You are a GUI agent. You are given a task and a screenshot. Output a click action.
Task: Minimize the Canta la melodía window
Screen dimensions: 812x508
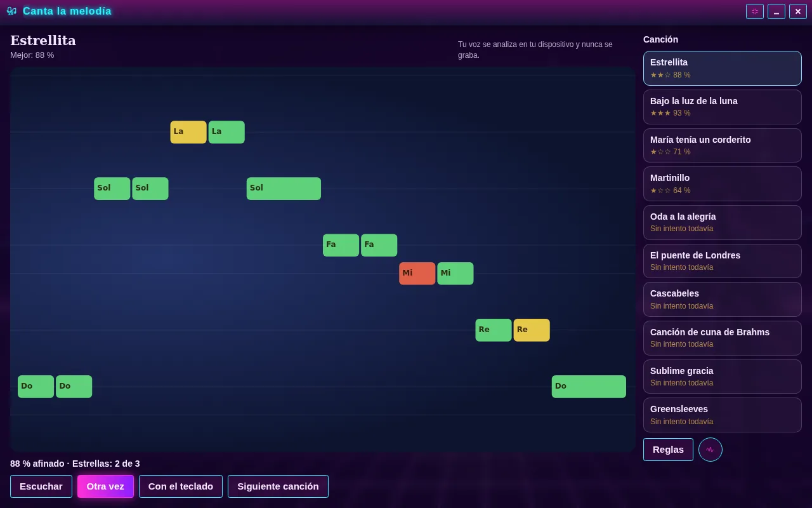776,11
